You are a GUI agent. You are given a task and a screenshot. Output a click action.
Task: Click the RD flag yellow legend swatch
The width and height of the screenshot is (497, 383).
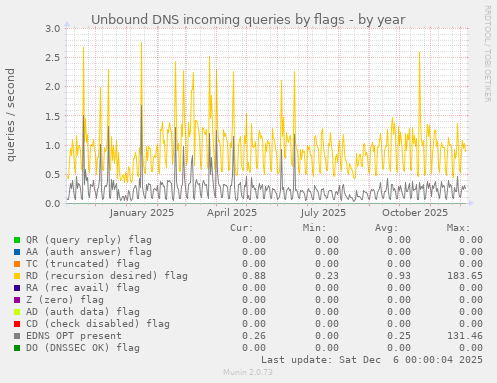pyautogui.click(x=17, y=276)
